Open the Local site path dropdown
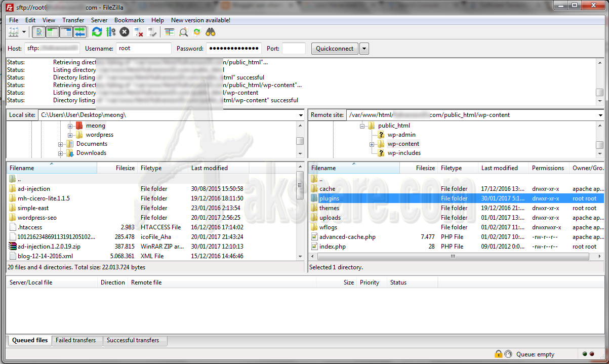 pyautogui.click(x=301, y=115)
